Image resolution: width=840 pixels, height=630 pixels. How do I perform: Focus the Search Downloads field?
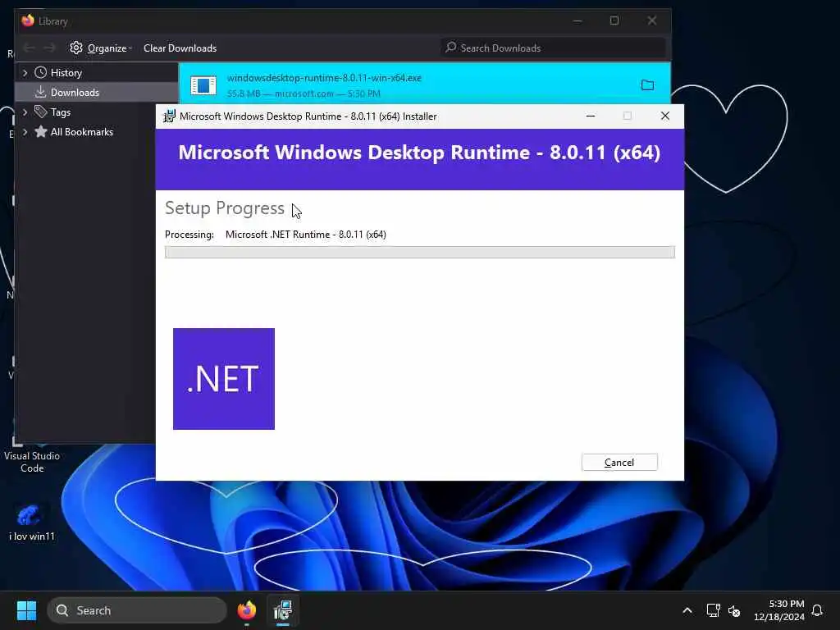(554, 48)
